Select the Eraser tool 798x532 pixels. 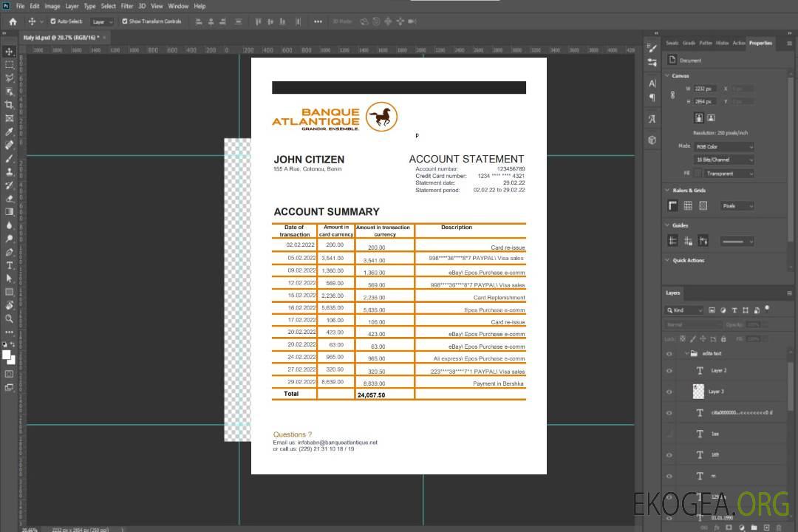[10, 198]
